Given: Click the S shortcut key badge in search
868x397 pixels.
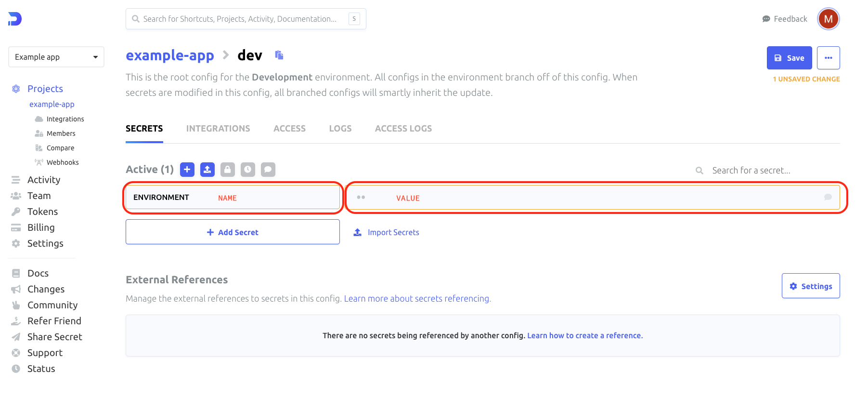Looking at the screenshot, I should click(x=354, y=19).
